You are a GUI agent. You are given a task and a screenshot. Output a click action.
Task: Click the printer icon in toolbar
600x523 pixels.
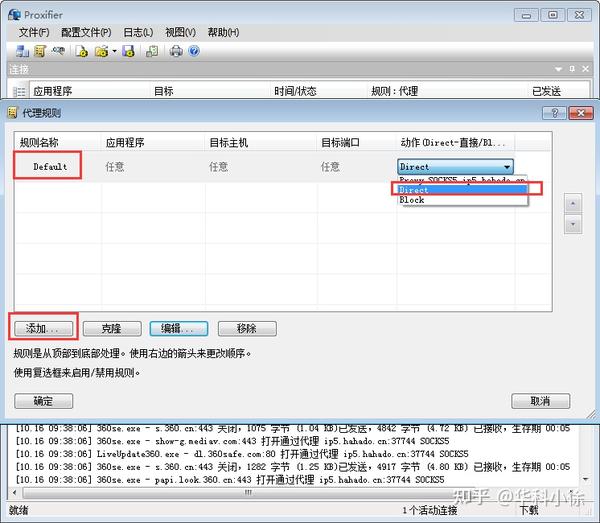176,51
